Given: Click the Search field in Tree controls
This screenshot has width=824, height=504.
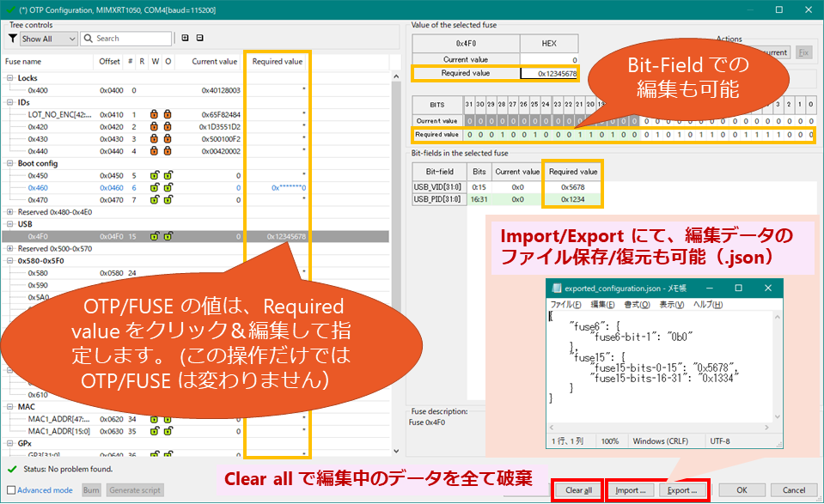Looking at the screenshot, I should pyautogui.click(x=129, y=39).
